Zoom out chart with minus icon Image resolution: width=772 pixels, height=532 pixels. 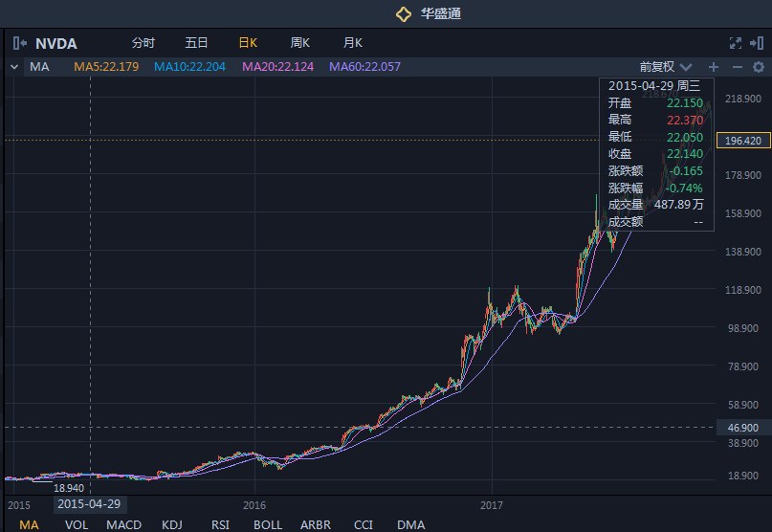tap(737, 67)
